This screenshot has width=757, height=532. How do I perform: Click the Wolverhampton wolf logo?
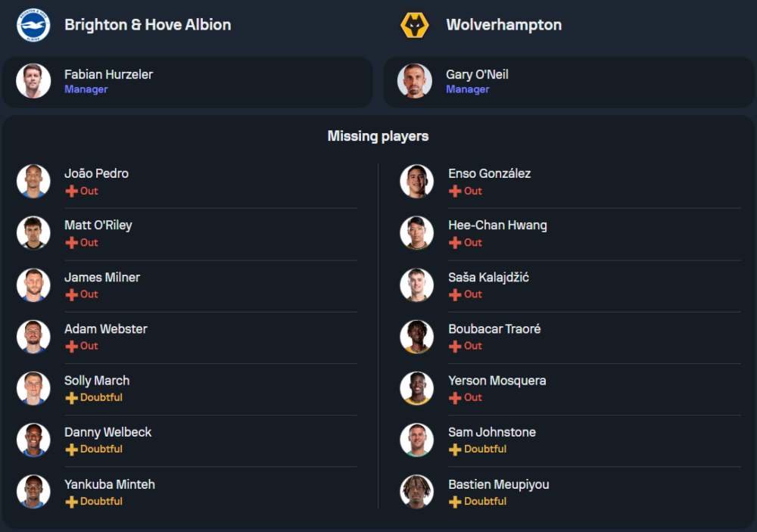click(x=414, y=25)
